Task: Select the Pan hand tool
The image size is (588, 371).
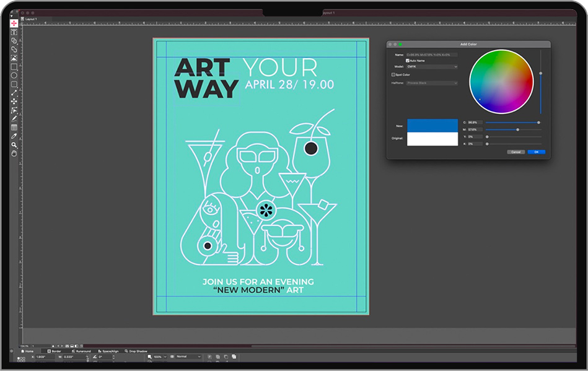Action: [14, 153]
